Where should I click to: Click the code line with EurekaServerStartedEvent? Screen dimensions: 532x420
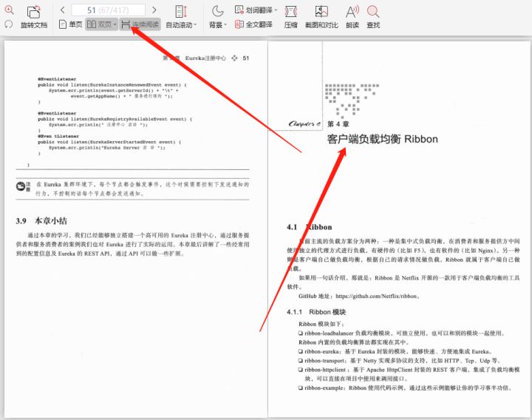point(109,142)
